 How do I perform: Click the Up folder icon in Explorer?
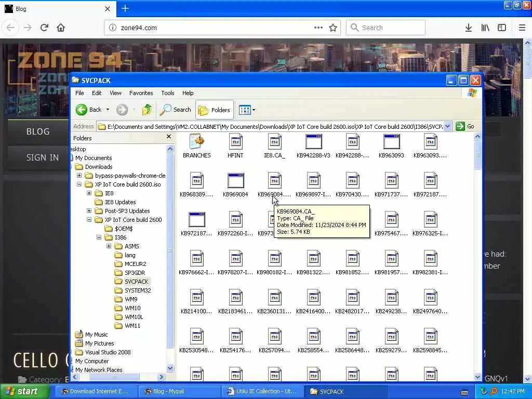[x=147, y=110]
